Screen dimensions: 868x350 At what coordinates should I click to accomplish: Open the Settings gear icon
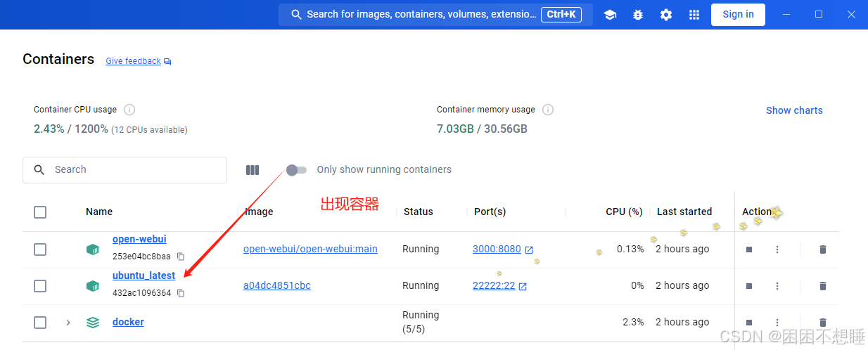(666, 15)
